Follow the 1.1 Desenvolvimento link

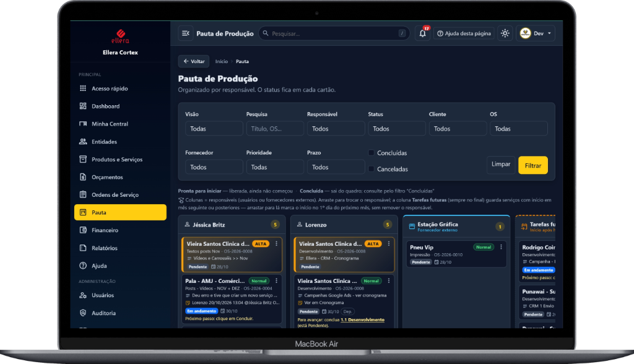[362, 319]
